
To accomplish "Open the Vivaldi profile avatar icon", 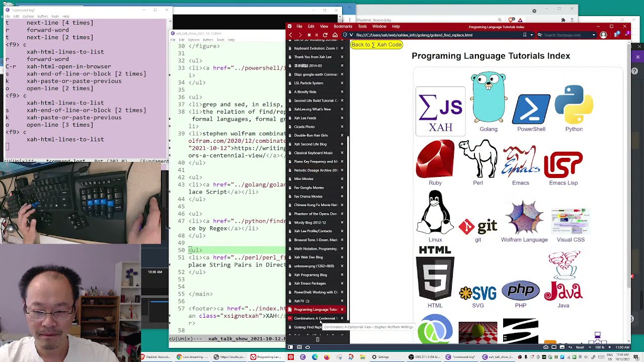I will 603,35.
